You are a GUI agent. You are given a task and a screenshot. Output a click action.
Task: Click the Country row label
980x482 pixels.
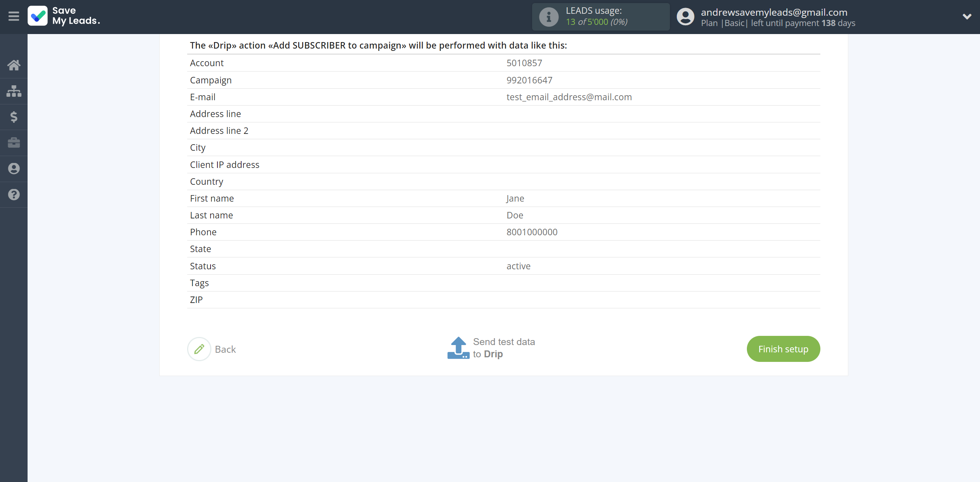(x=207, y=182)
